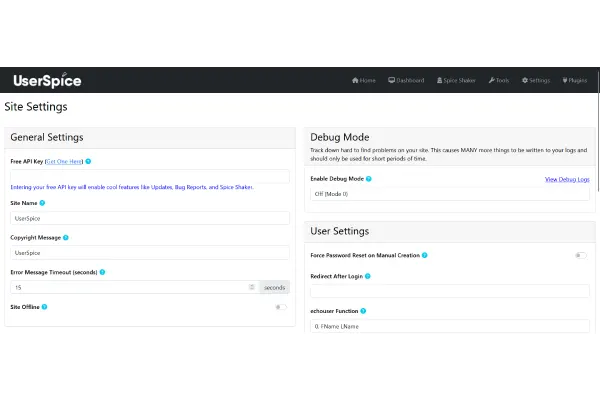Follow the Get One Here link

click(x=65, y=160)
